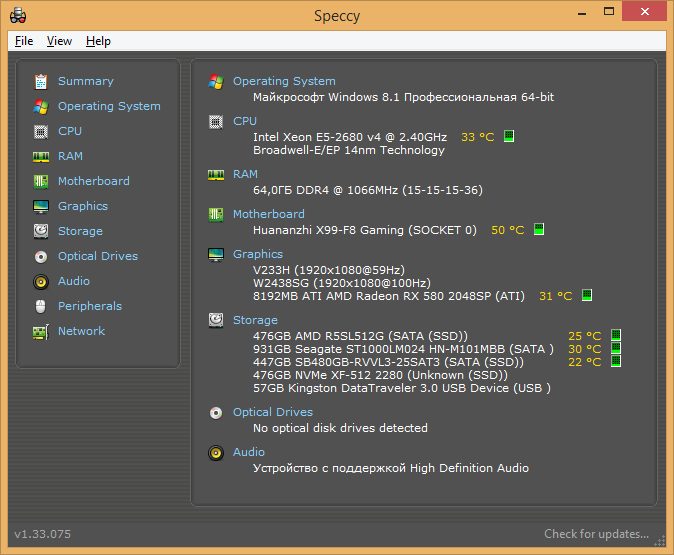Click the Motherboard icon in sidebar
This screenshot has height=555, width=674.
41,181
